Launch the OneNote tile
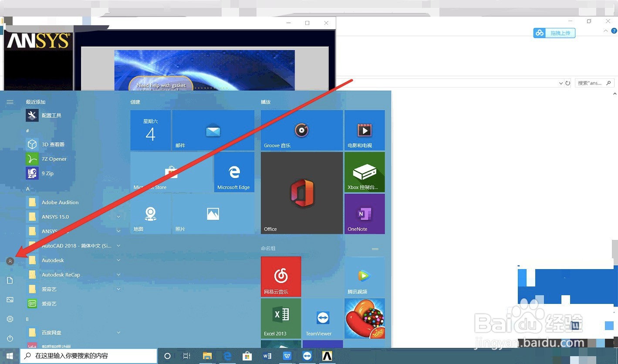This screenshot has width=618, height=364. pyautogui.click(x=365, y=214)
